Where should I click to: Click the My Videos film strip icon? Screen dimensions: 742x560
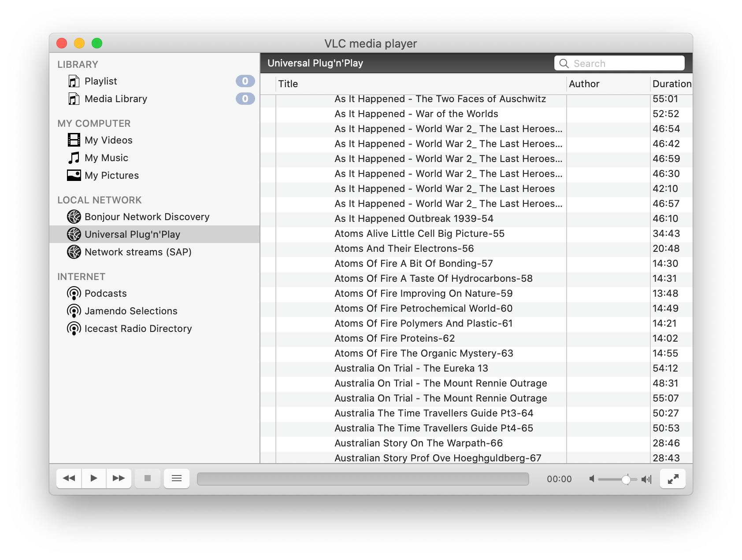tap(74, 140)
